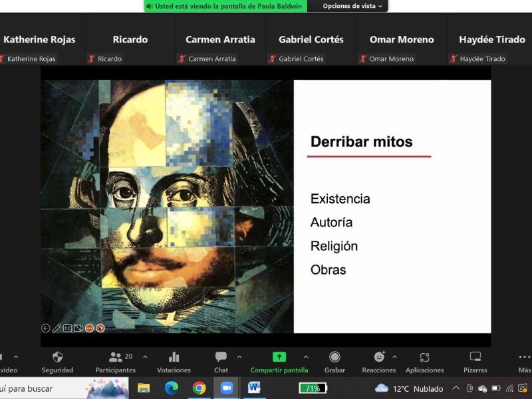Open the orange three-dots slide options
532x399 pixels.
tap(89, 328)
